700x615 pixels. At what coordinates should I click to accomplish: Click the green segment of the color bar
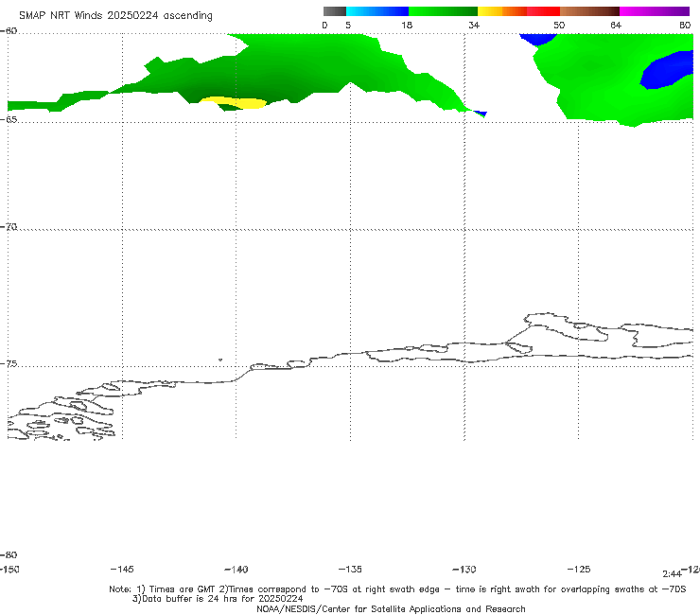click(x=443, y=11)
